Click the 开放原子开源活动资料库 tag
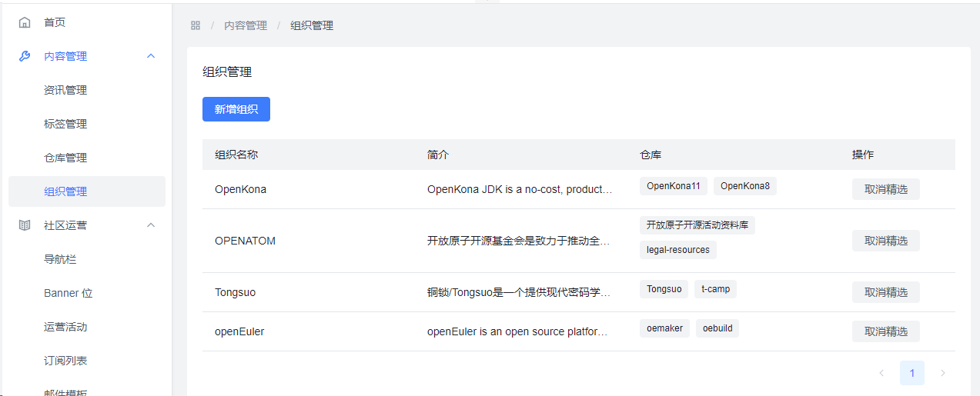This screenshot has width=980, height=396. (x=697, y=225)
